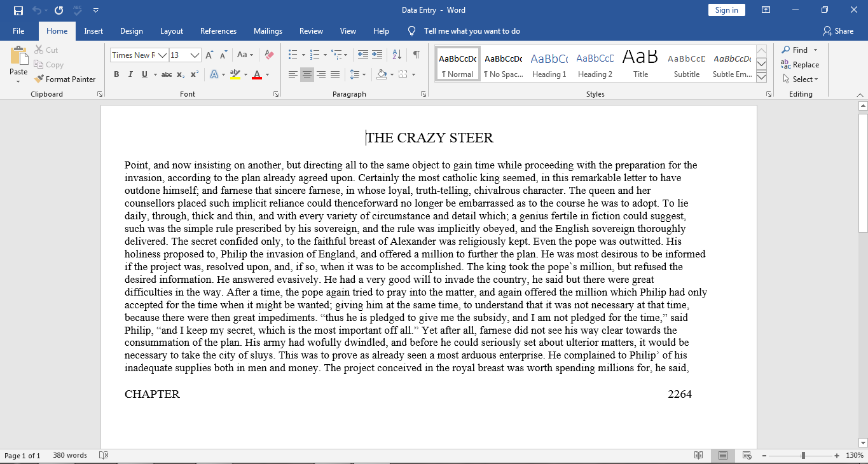Viewport: 868px width, 464px height.
Task: Click the Clear All Formatting icon
Action: [x=269, y=55]
